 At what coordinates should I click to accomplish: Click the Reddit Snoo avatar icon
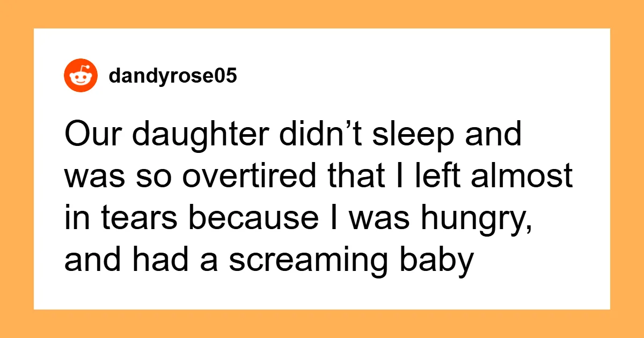(x=81, y=76)
